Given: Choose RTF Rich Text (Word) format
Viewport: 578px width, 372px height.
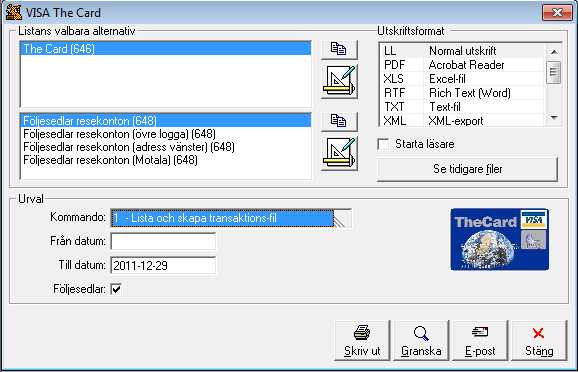Looking at the screenshot, I should pos(462,93).
